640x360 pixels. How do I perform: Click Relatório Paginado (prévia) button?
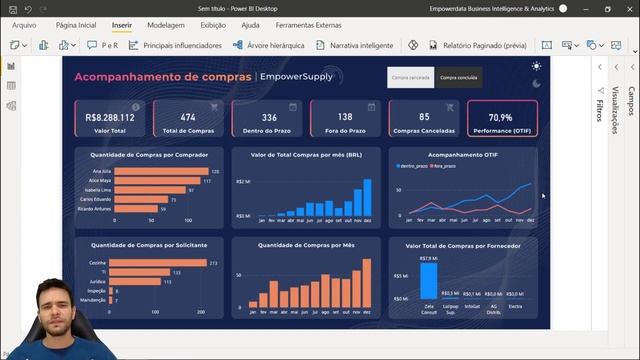coord(478,45)
